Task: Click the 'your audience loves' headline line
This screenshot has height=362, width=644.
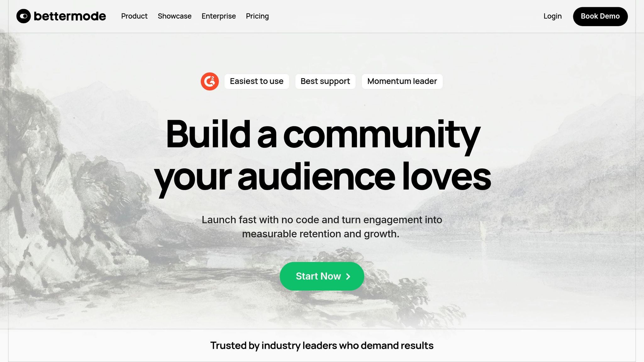Action: click(323, 177)
